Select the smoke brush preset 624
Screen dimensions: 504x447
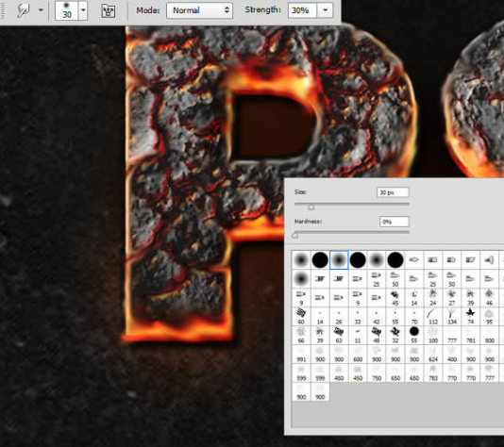(433, 355)
